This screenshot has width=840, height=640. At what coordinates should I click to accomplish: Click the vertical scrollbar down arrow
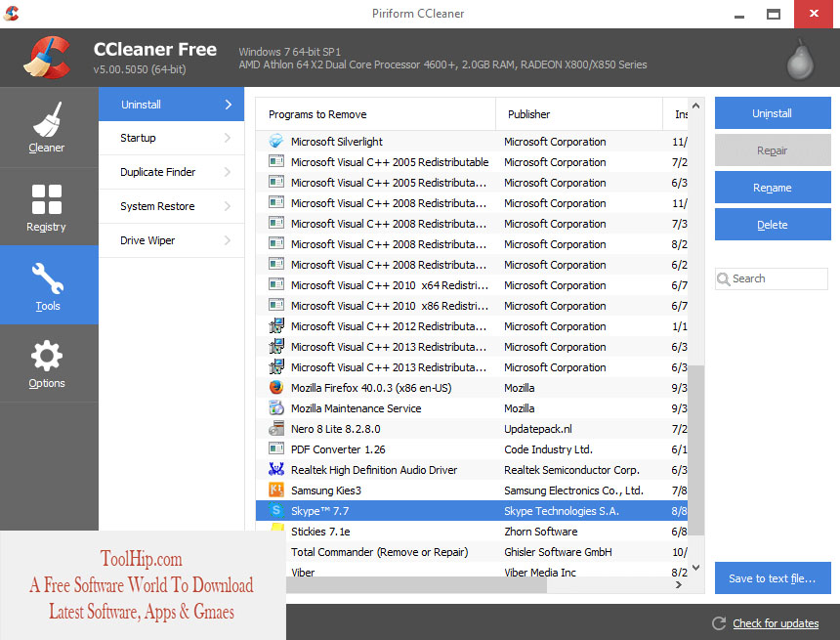(x=695, y=567)
